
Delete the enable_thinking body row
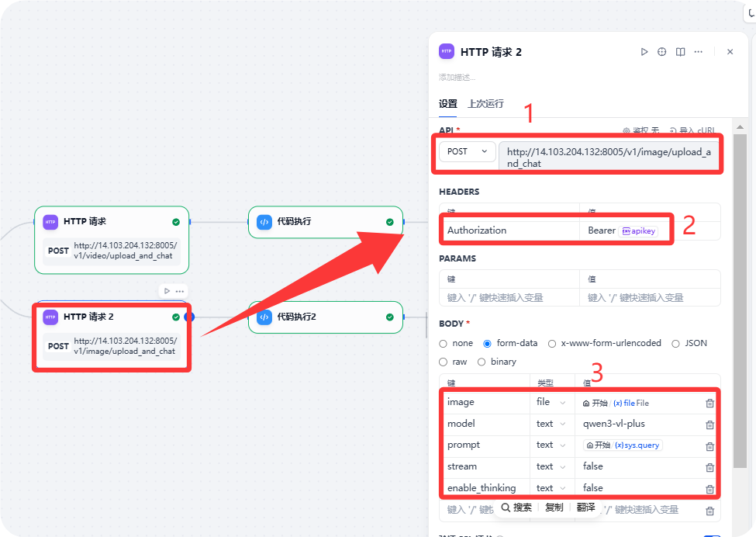pyautogui.click(x=709, y=489)
